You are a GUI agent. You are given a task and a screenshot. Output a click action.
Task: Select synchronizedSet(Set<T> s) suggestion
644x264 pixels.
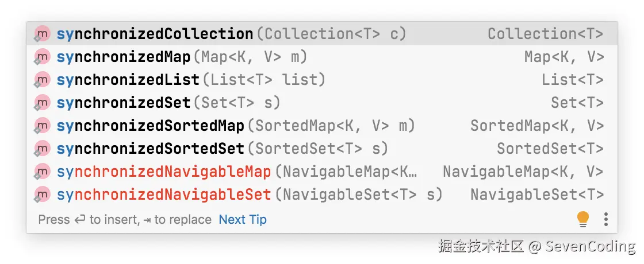(x=322, y=103)
